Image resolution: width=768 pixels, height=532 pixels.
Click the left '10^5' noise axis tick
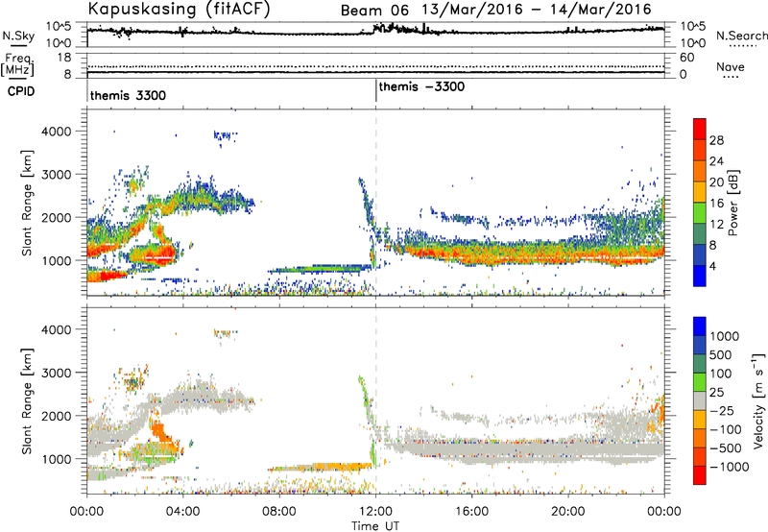(59, 27)
